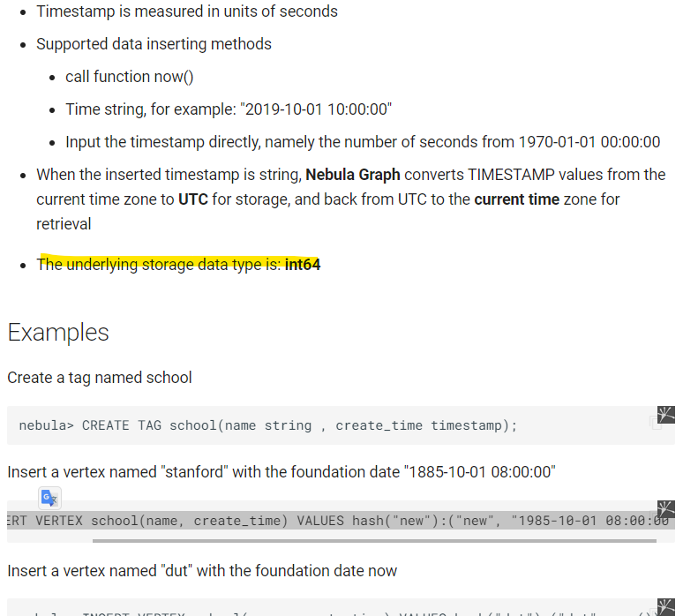Click the 'call function now()' bullet
This screenshot has height=616, width=698.
(x=130, y=77)
